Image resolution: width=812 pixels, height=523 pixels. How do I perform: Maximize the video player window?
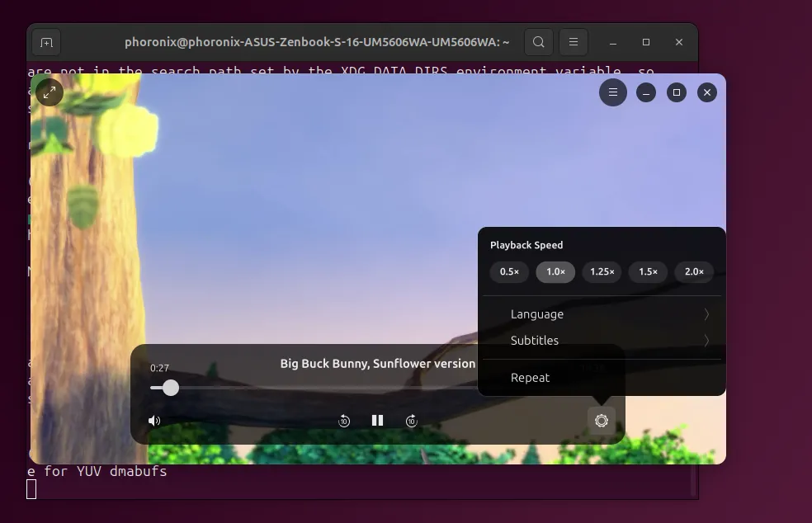(x=677, y=92)
